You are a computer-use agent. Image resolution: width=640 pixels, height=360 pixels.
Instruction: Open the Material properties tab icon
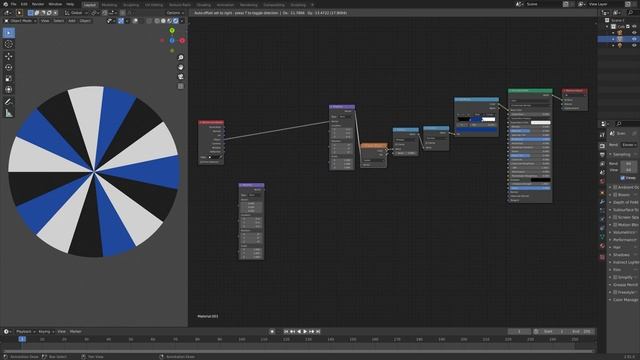pos(602,246)
